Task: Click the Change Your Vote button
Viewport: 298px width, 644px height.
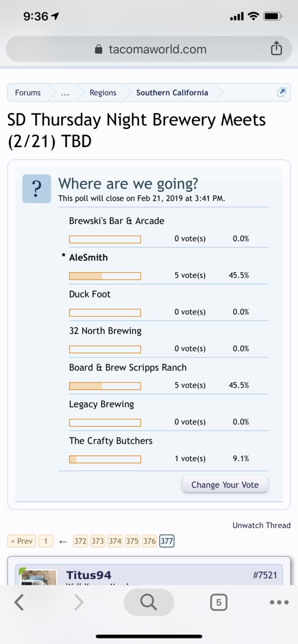Action: pyautogui.click(x=225, y=485)
